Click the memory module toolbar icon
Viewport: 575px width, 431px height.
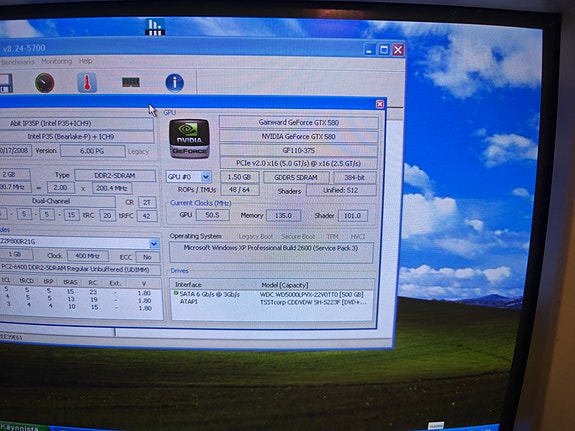pos(131,82)
